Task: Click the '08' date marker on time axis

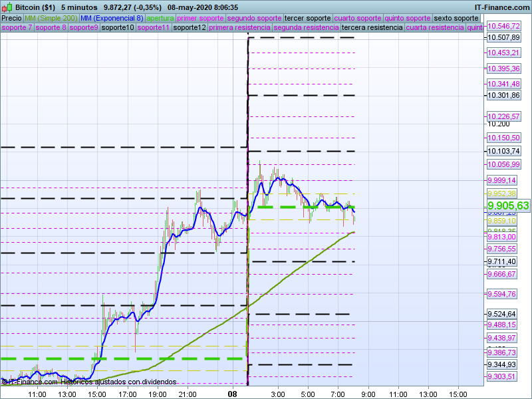Action: [232, 394]
